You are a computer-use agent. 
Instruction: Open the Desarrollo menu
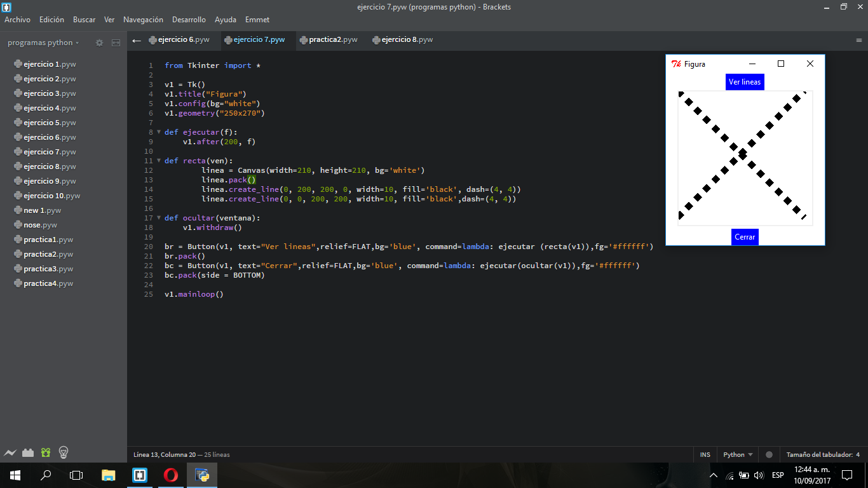(x=189, y=20)
